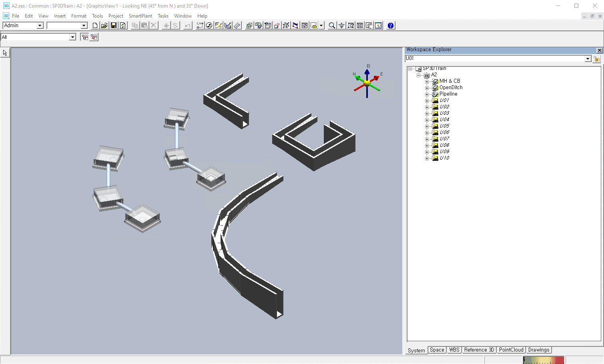Click the Zoom Tool magnifier icon
The height and width of the screenshot is (364, 604).
(x=331, y=25)
